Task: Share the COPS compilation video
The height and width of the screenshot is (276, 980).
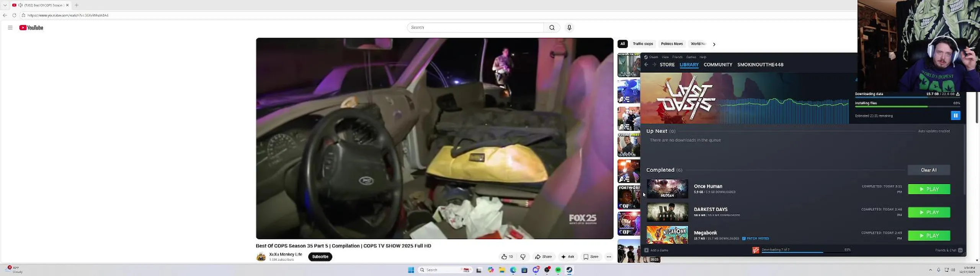Action: pos(544,257)
